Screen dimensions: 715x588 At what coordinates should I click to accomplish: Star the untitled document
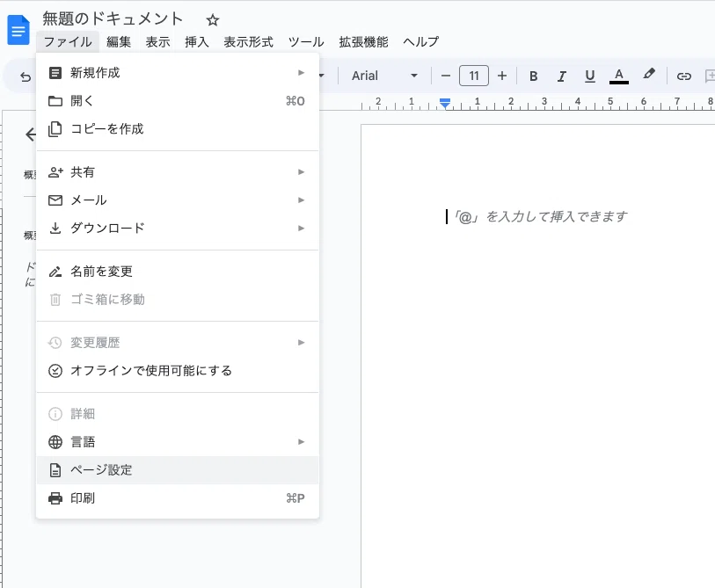click(212, 19)
